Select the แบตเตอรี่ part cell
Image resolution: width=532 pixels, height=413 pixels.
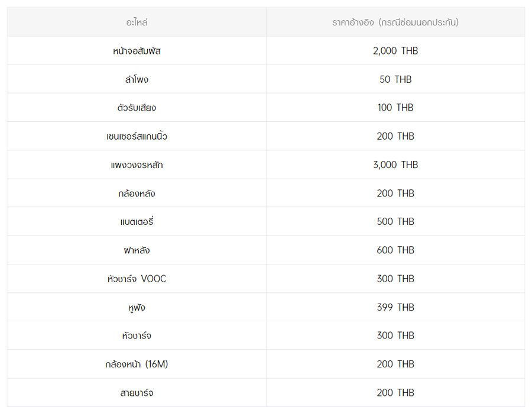click(137, 222)
